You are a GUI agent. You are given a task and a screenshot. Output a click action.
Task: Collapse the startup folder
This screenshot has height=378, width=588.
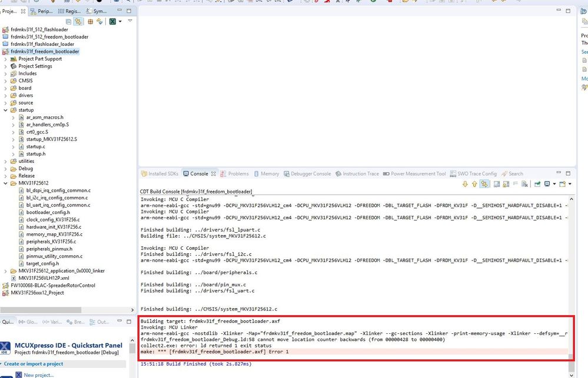(x=5, y=110)
